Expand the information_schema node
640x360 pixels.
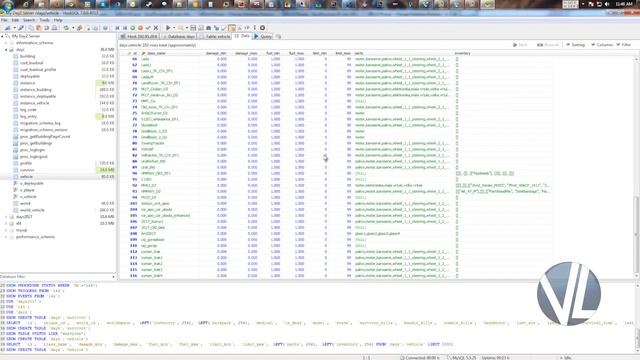6,43
